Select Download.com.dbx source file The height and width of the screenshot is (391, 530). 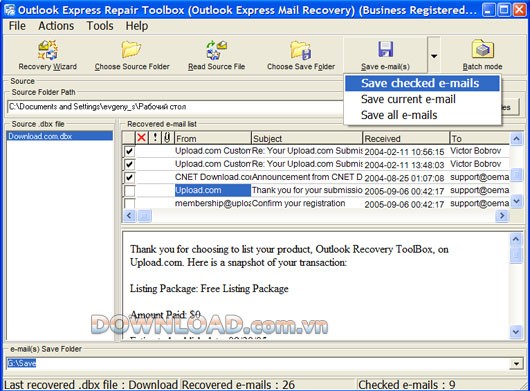click(x=59, y=136)
